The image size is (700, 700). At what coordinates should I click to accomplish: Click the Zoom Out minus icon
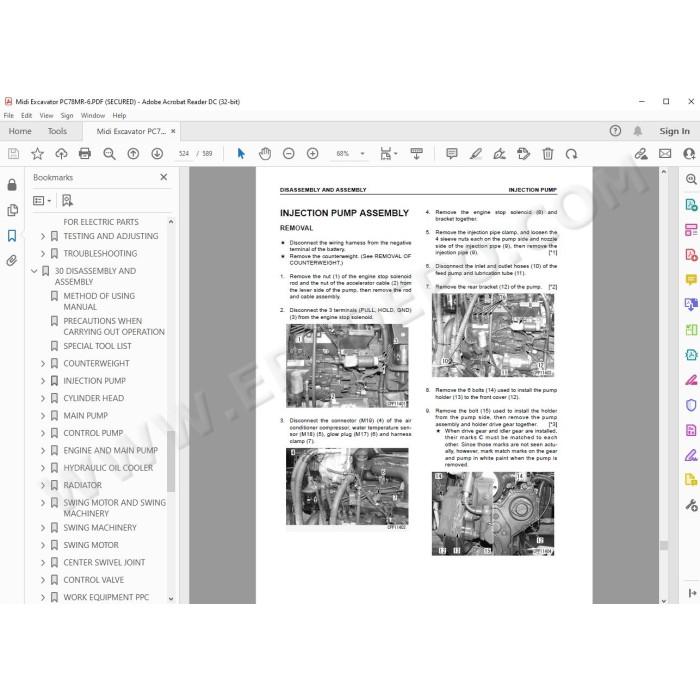point(289,154)
